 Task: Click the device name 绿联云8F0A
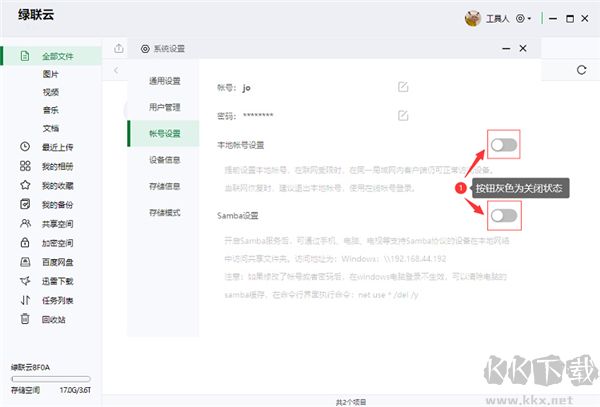click(x=30, y=368)
